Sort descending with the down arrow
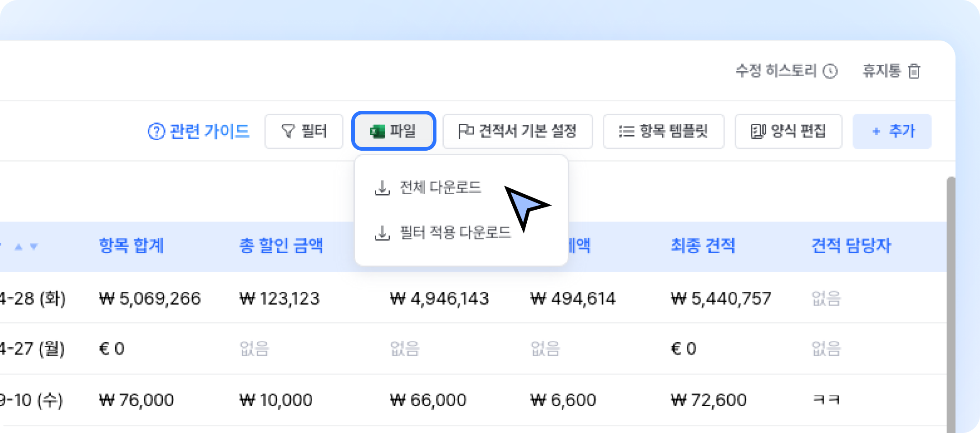This screenshot has width=980, height=433. click(34, 247)
